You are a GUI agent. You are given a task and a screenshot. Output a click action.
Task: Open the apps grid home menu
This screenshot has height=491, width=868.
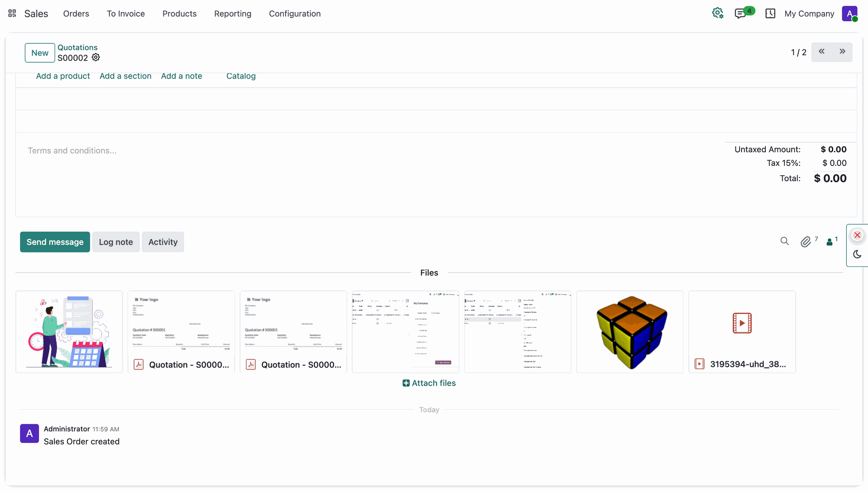click(12, 14)
